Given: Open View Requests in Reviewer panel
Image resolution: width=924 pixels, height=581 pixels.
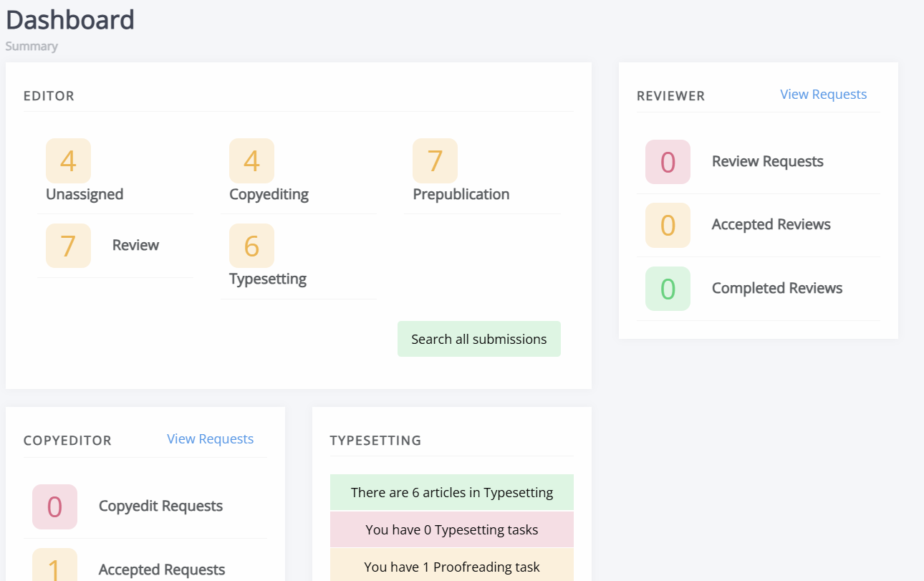Looking at the screenshot, I should pyautogui.click(x=824, y=95).
